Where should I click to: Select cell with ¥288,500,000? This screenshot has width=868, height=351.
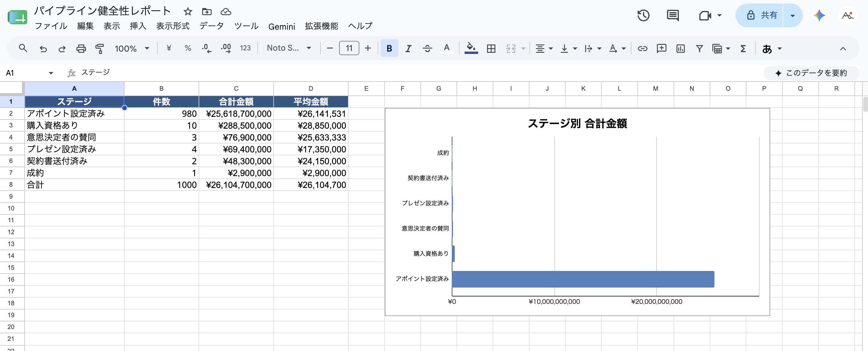coord(236,125)
